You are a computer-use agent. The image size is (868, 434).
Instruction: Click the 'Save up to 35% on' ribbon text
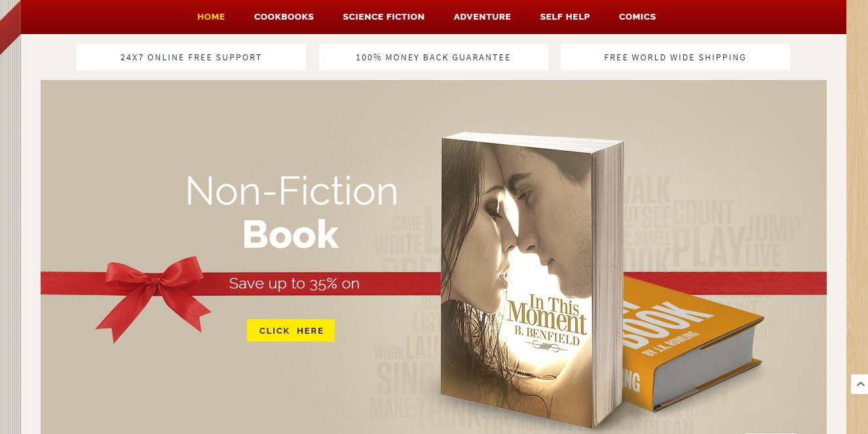[x=294, y=283]
